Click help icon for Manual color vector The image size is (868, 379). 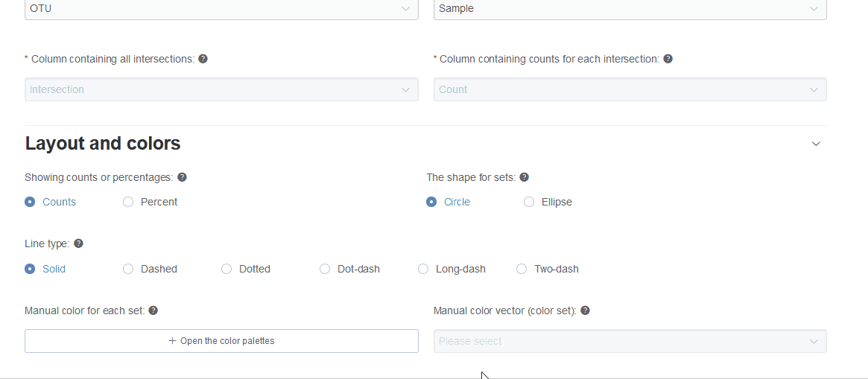click(x=585, y=310)
